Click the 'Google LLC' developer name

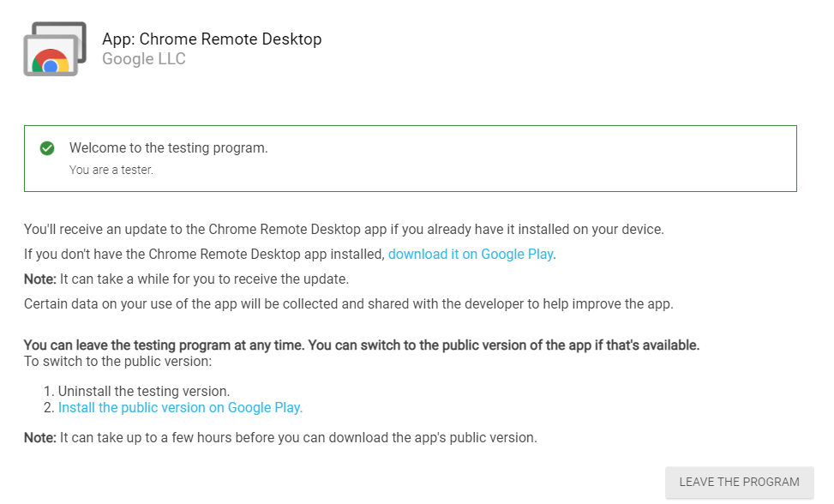144,58
